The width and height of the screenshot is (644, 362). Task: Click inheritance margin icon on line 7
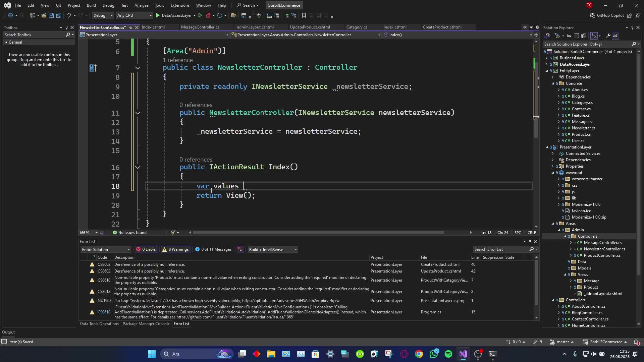pyautogui.click(x=93, y=68)
